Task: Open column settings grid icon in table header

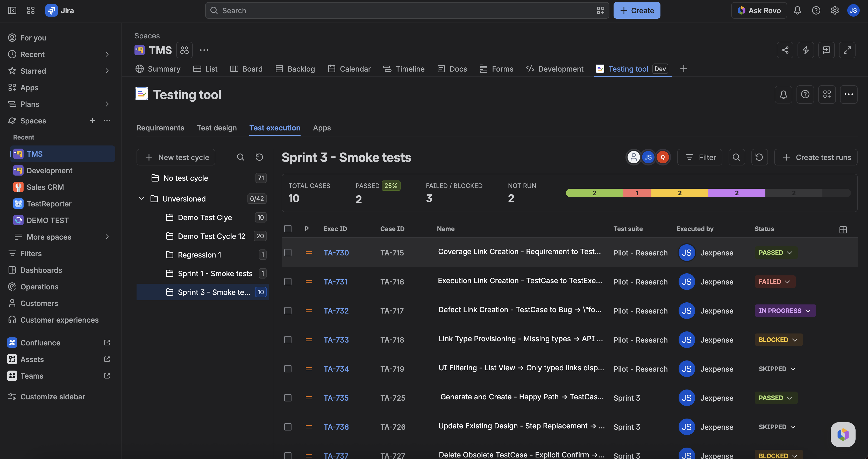Action: (x=843, y=230)
